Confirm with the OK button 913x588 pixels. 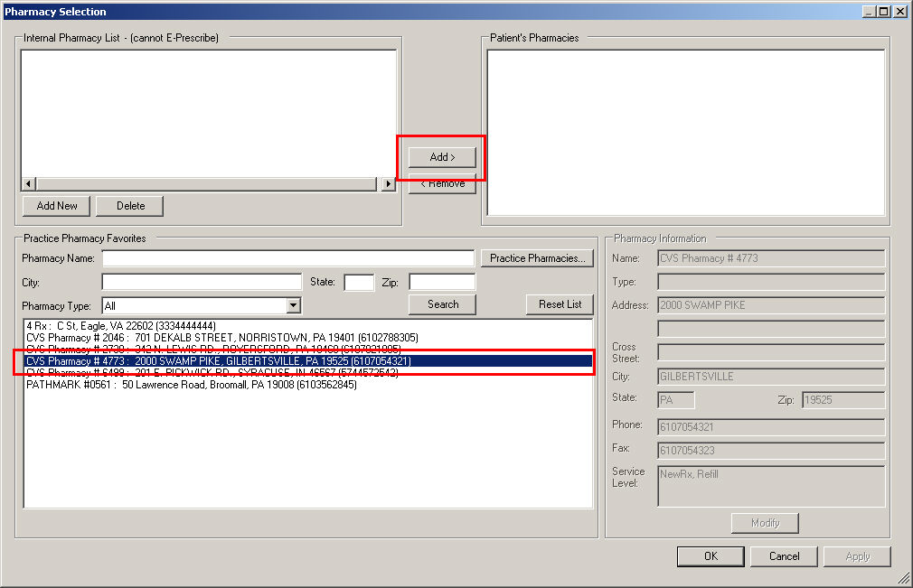point(711,556)
